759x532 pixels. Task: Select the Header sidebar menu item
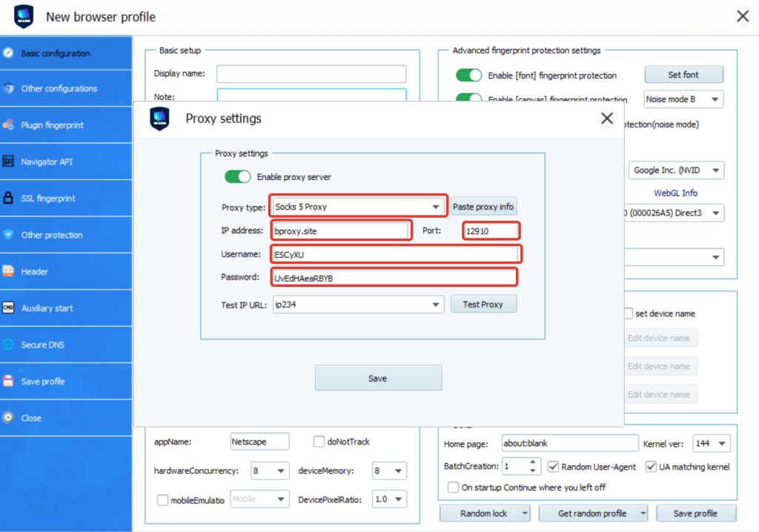pyautogui.click(x=35, y=272)
